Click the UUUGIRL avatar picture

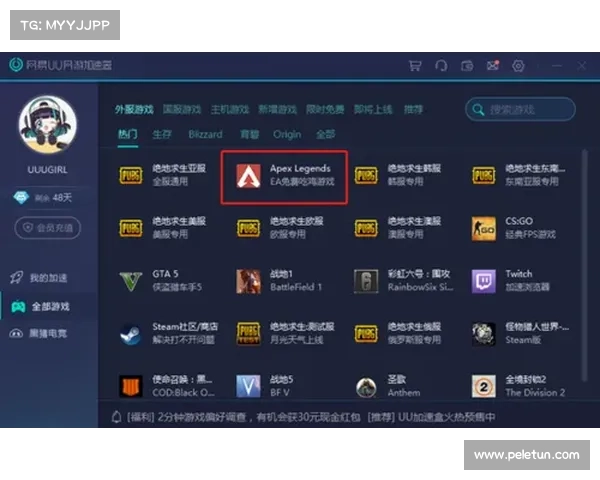point(47,125)
